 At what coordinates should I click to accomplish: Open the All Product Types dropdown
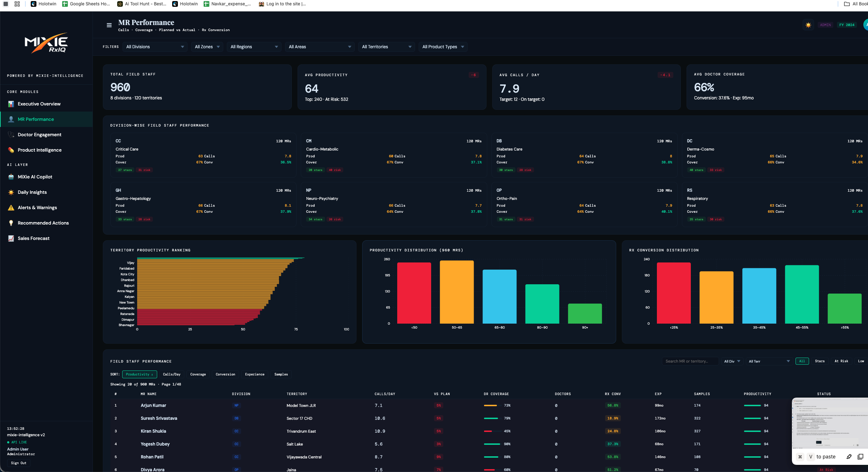(443, 46)
